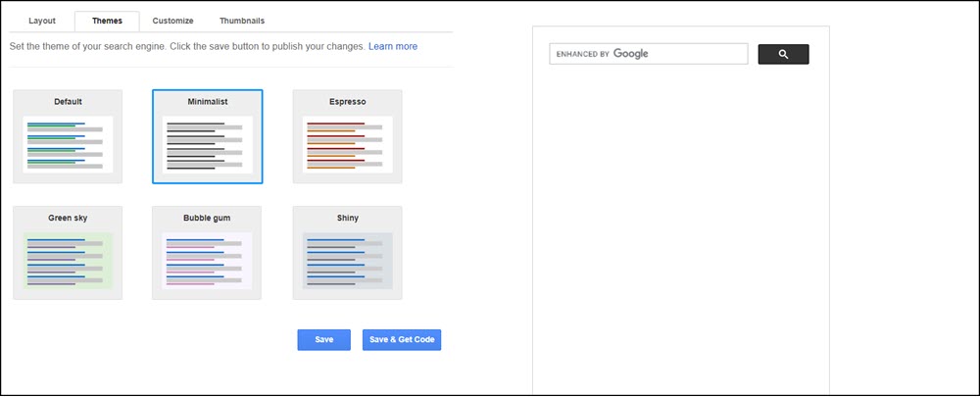
Task: Focus the Enhanced by Google search box
Action: (x=649, y=54)
